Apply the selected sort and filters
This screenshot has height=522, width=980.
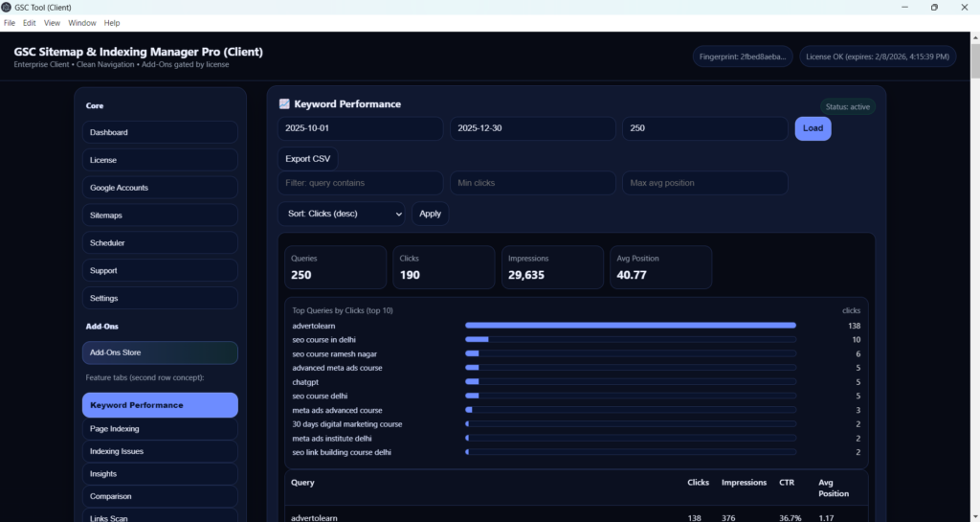click(430, 214)
